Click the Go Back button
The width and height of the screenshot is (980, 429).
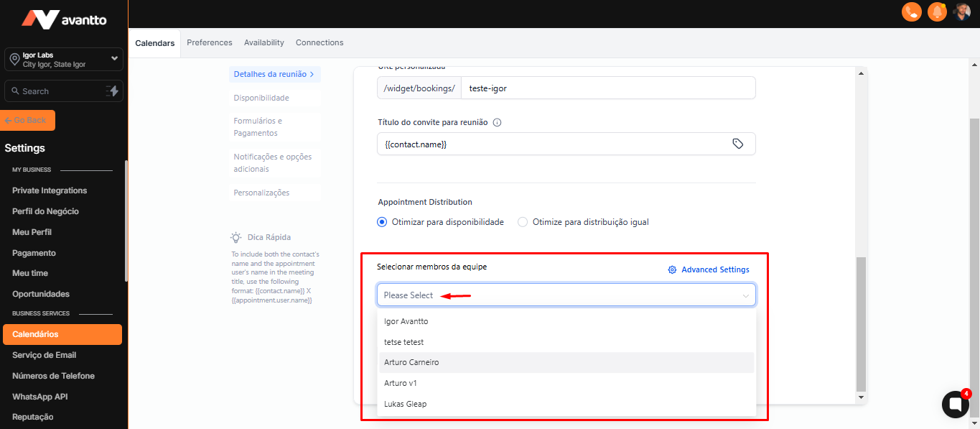point(29,120)
